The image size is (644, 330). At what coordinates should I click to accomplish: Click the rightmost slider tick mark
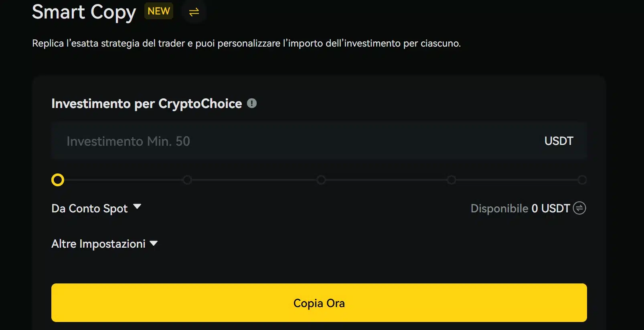tap(582, 180)
